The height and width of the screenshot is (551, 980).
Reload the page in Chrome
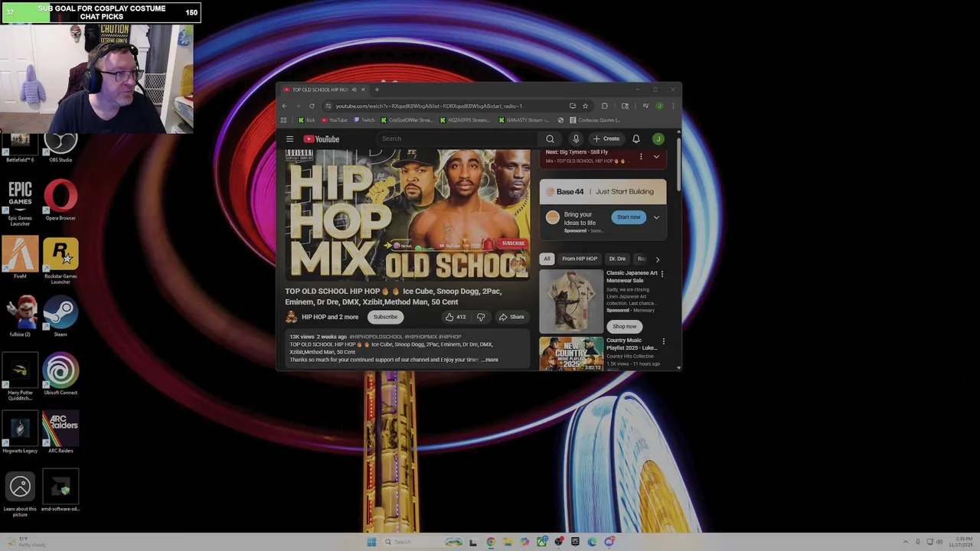(312, 106)
